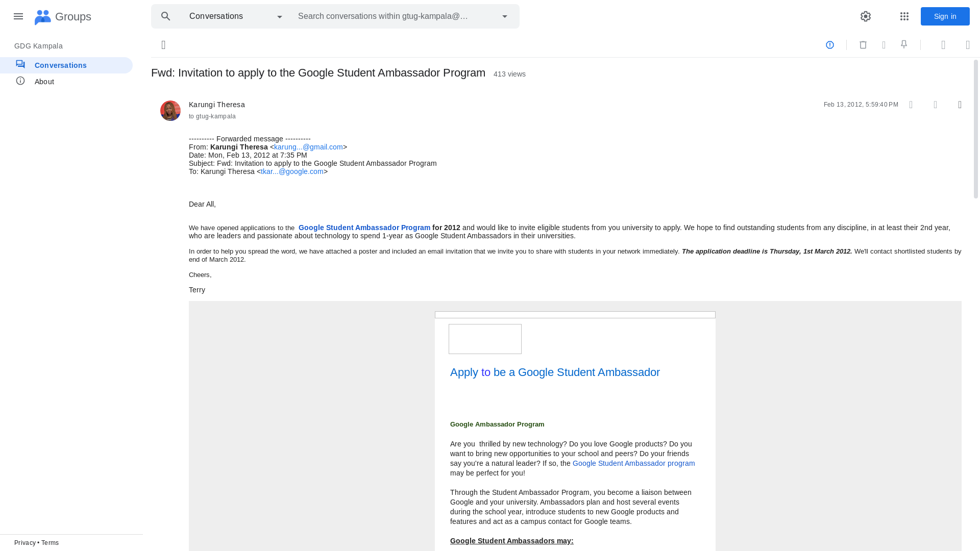The height and width of the screenshot is (551, 980).
Task: Click Karungi Theresa's profile avatar
Action: pos(170,111)
